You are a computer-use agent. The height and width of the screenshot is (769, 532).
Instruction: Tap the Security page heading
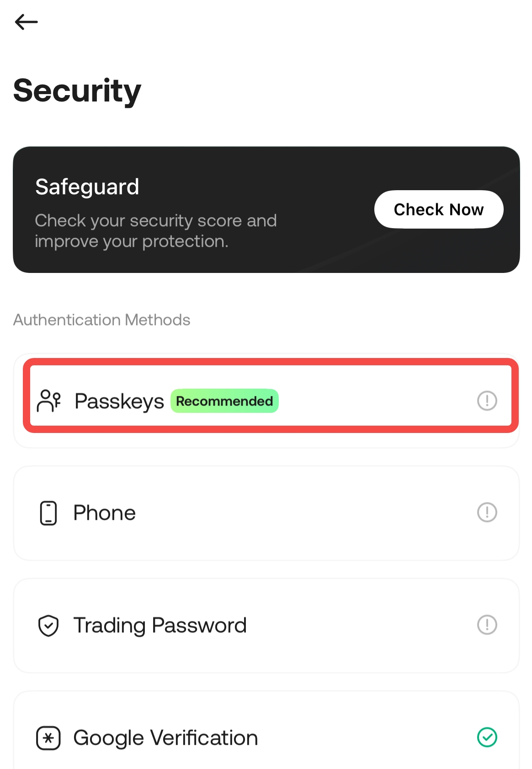pos(77,91)
